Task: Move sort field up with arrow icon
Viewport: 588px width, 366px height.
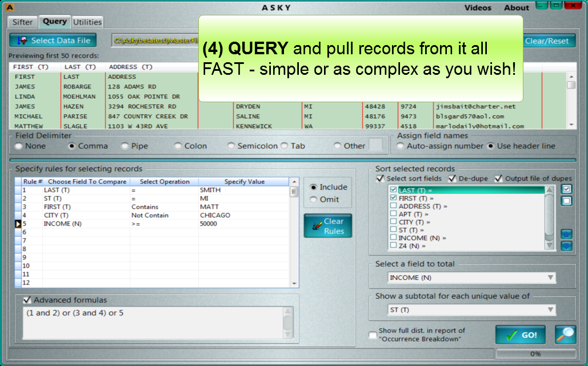Action: click(566, 235)
